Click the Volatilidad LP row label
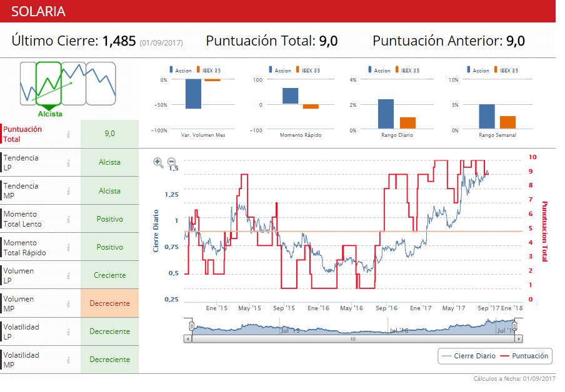565x392 pixels. 21,331
